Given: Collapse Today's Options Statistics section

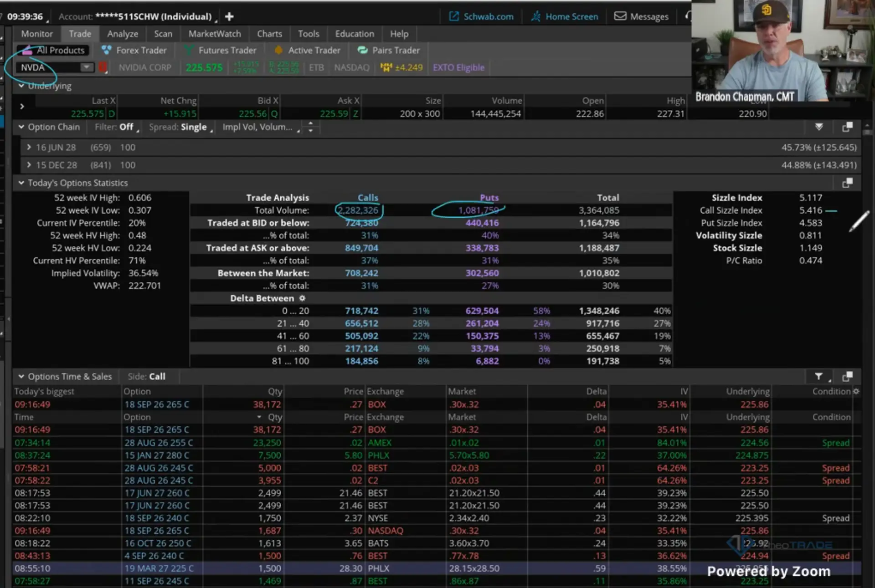Looking at the screenshot, I should 21,183.
